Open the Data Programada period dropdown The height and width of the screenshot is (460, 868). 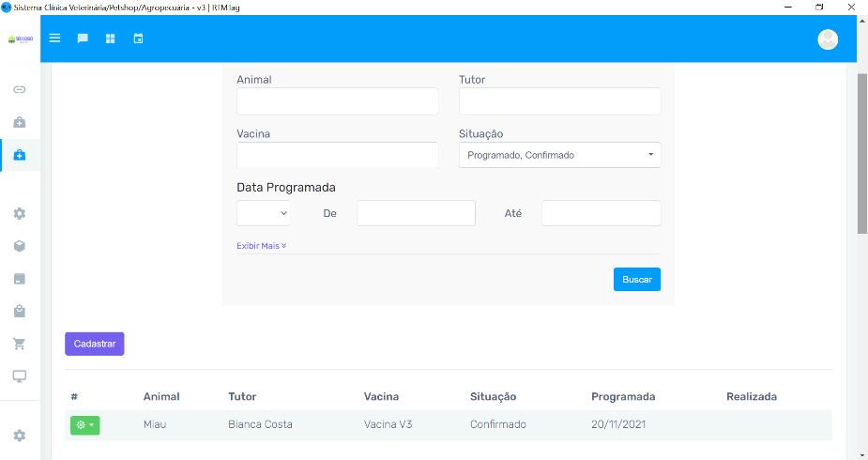coord(263,213)
